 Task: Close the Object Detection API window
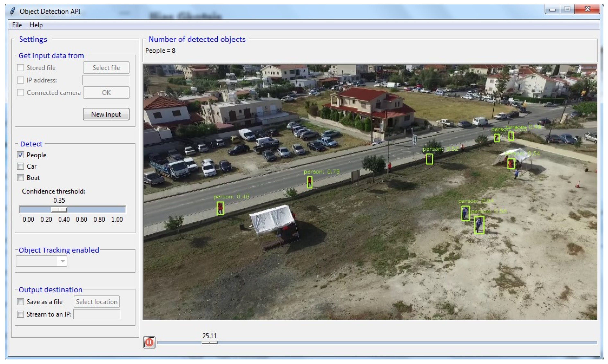click(x=587, y=9)
